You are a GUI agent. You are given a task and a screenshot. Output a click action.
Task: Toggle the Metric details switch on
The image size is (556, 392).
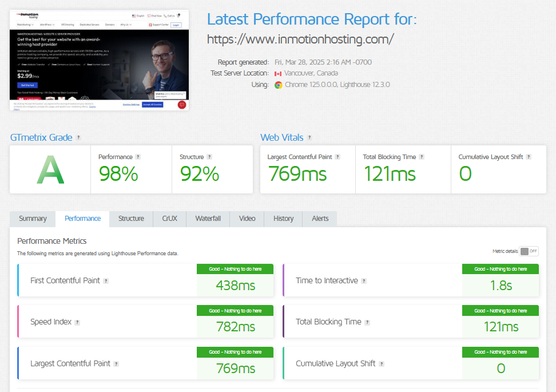(x=529, y=251)
